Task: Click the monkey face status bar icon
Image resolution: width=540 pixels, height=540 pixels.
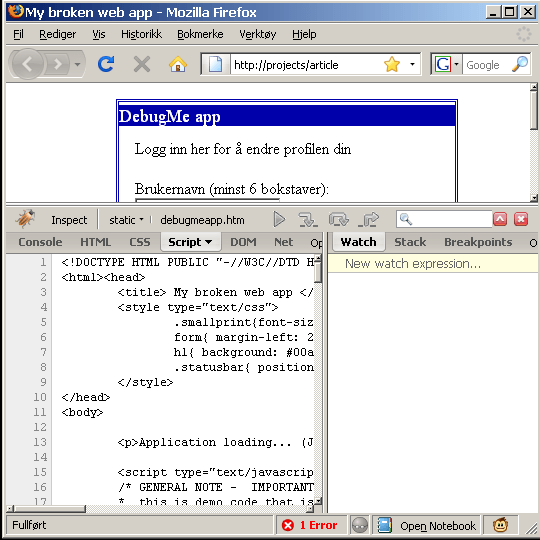Action: tap(500, 525)
